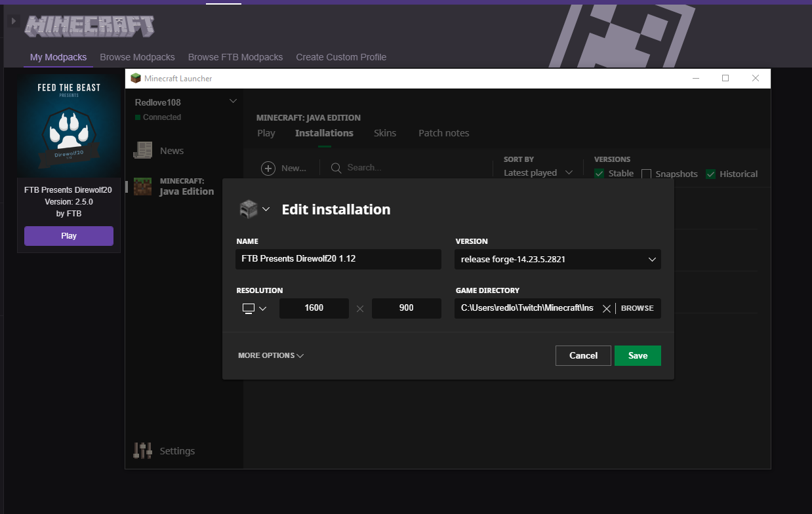Maximize the Minecraft Launcher window
Viewport: 812px width, 514px height.
pos(725,78)
